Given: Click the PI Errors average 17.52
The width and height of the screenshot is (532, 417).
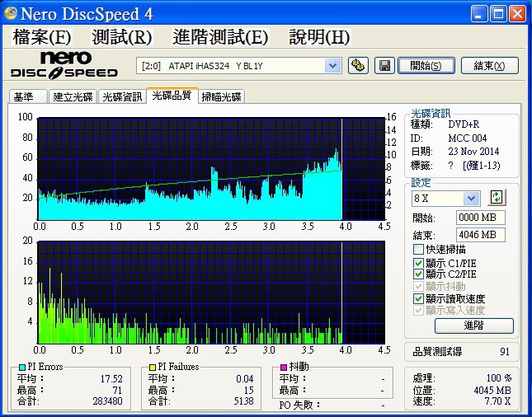Looking at the screenshot, I should pyautogui.click(x=111, y=379).
